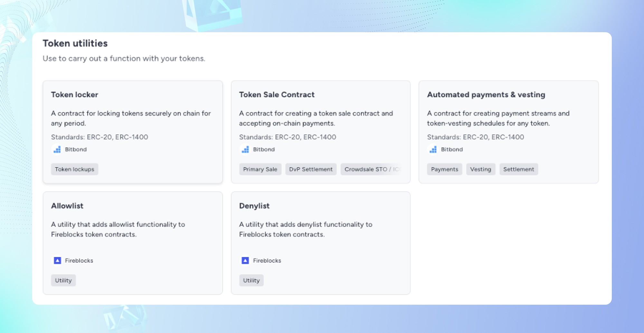Select the Fireblocks publisher label under Allowlist
Viewport: 644px width, 333px height.
[x=79, y=260]
